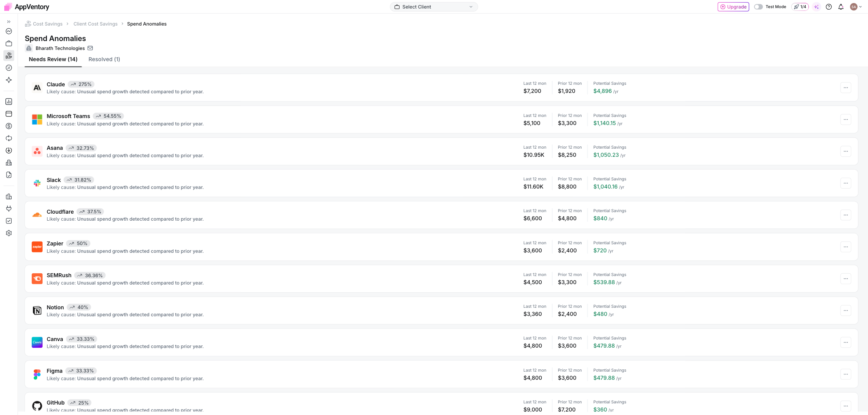
Task: Click the $1,140.15 potential savings value
Action: click(x=604, y=123)
